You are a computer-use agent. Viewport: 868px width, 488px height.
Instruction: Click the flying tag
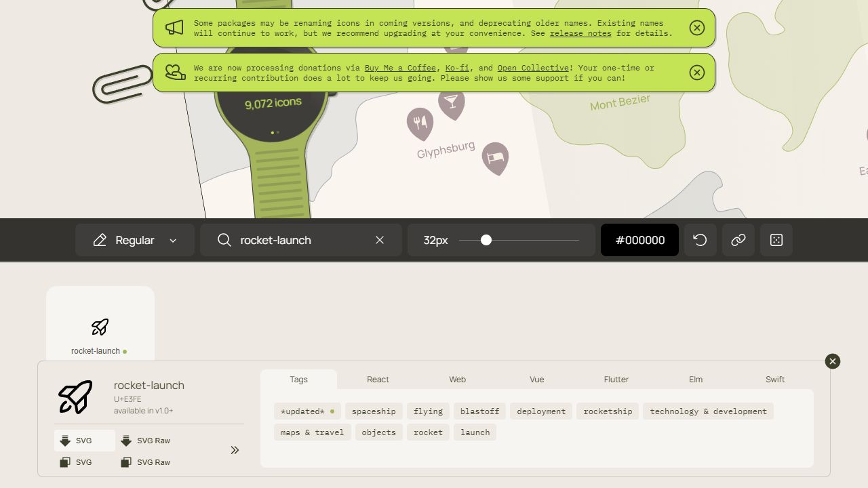coord(428,411)
